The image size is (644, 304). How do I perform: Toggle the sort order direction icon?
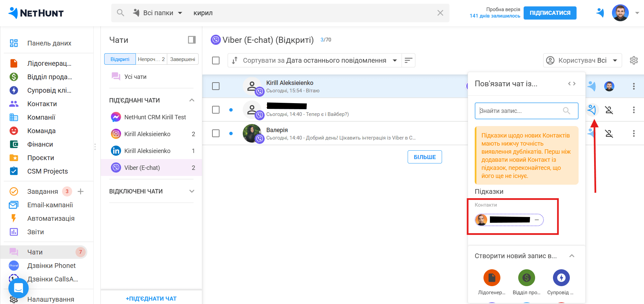coord(408,60)
